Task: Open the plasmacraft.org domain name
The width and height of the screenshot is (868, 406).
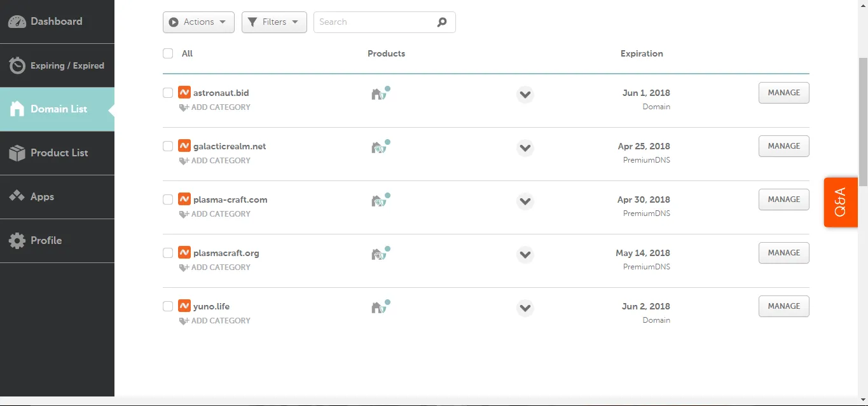Action: (226, 253)
